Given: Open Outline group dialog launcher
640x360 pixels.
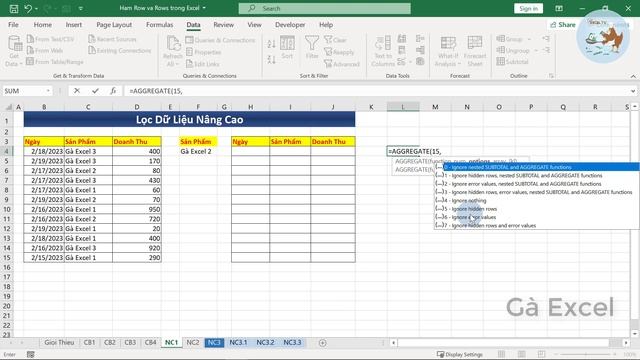Looking at the screenshot, I should 551,76.
